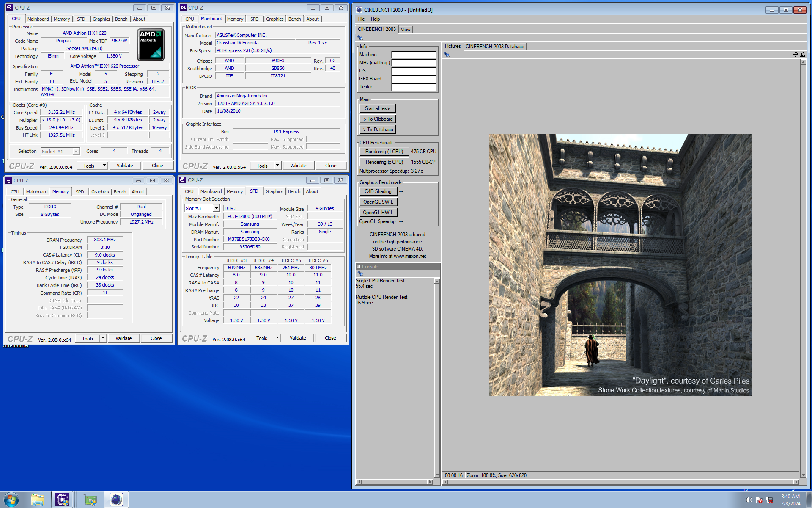
Task: Open the volume speaker tray icon
Action: (x=749, y=500)
